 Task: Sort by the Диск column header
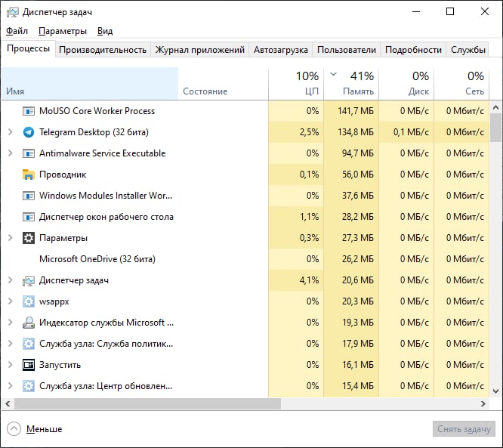[406, 83]
